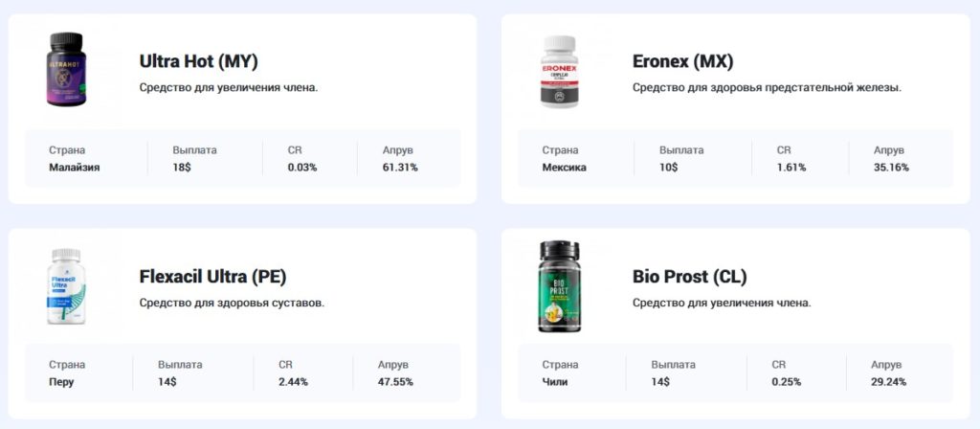Image resolution: width=980 pixels, height=429 pixels.
Task: Click the Ultra Hot purple bottle image
Action: [66, 69]
